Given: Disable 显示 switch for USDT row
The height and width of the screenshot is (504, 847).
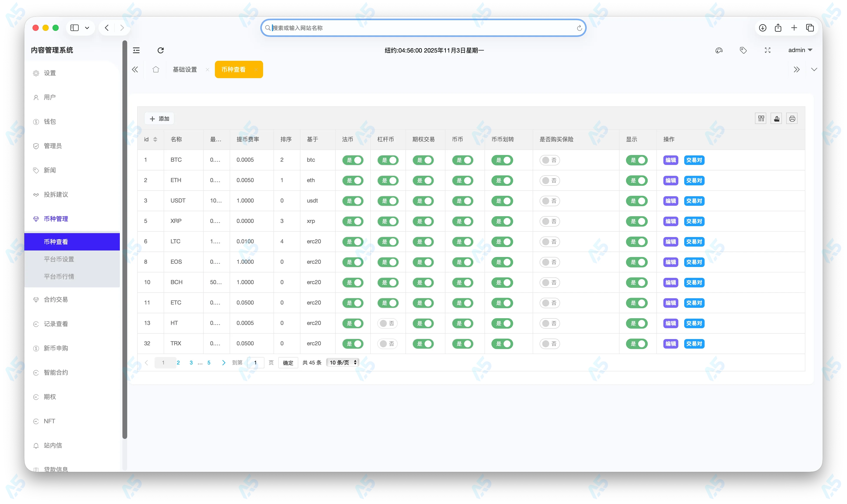Looking at the screenshot, I should [637, 201].
